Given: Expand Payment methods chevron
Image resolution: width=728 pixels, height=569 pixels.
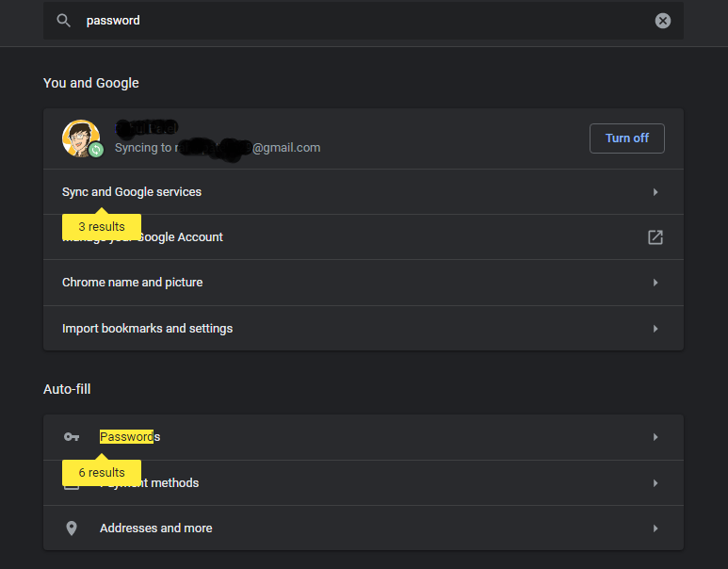Looking at the screenshot, I should 655,483.
